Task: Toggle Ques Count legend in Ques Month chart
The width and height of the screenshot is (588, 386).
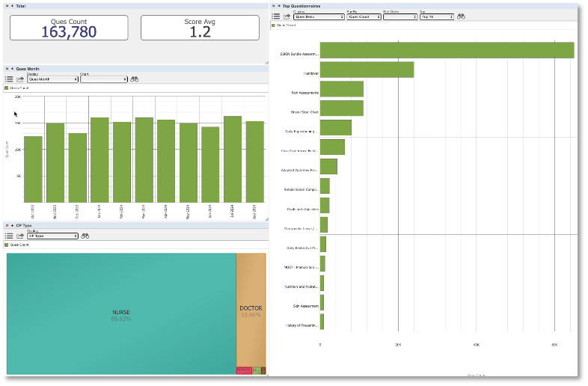Action: [7, 88]
